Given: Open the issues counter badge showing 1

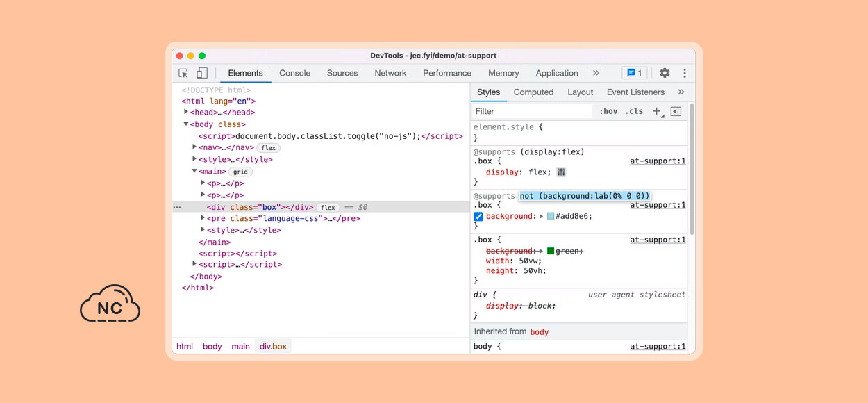Looking at the screenshot, I should point(635,73).
